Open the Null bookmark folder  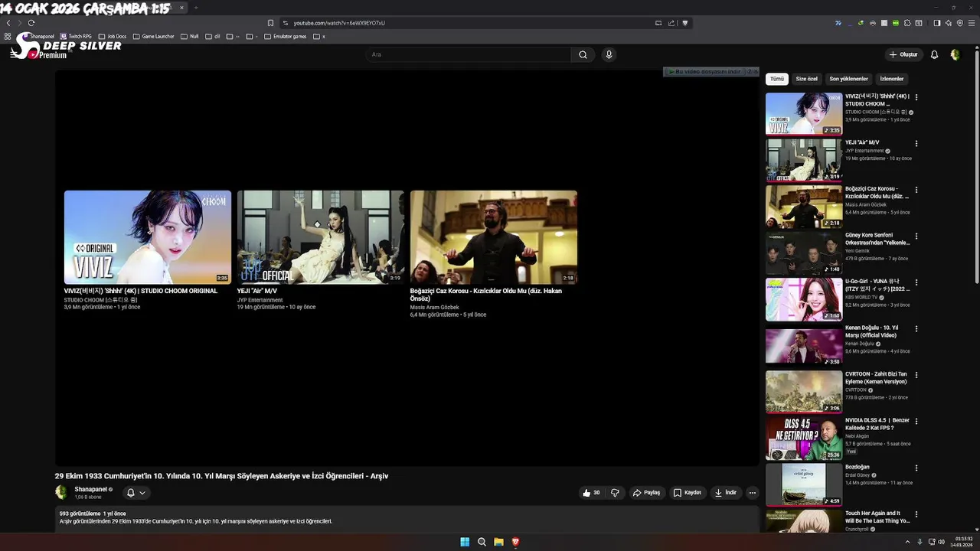189,36
